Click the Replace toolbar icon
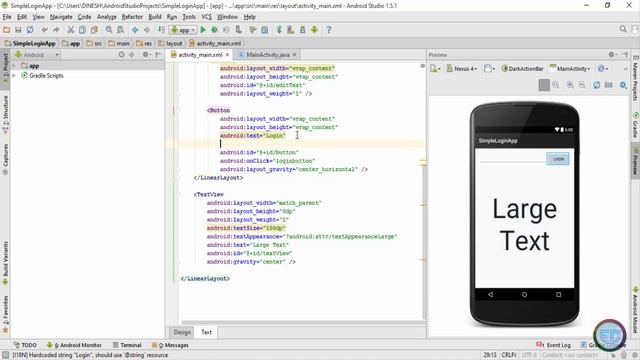The height and width of the screenshot is (360, 640). (120, 30)
